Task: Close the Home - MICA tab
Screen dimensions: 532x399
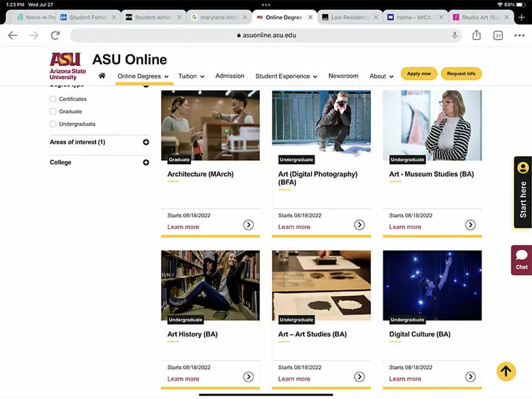Action: tap(441, 17)
